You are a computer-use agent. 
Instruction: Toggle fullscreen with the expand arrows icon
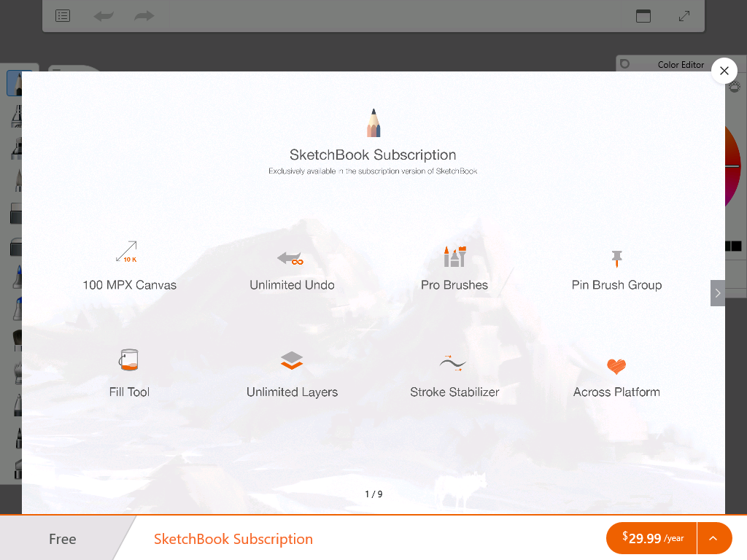684,16
